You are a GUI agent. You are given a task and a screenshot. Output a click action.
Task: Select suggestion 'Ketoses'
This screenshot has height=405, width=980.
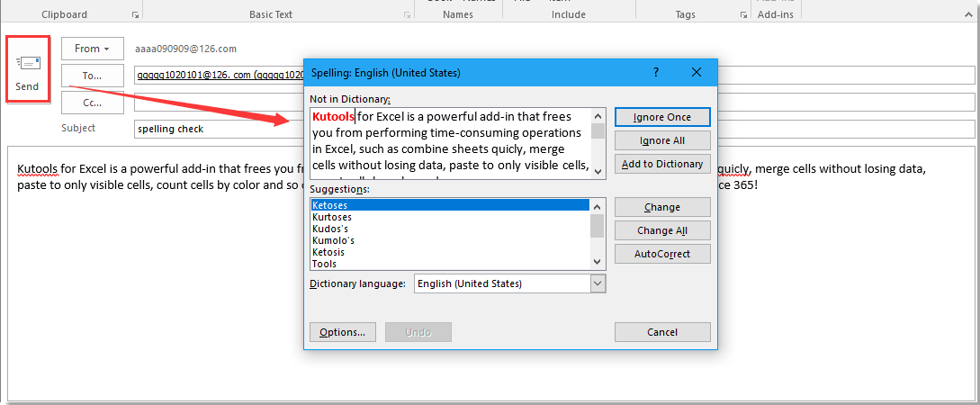[x=450, y=205]
